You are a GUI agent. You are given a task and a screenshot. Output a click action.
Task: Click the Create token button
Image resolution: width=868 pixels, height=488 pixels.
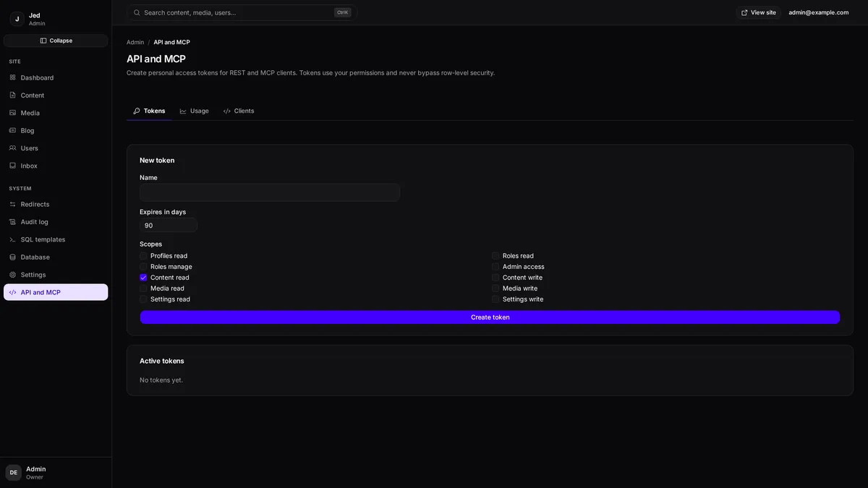tap(490, 317)
